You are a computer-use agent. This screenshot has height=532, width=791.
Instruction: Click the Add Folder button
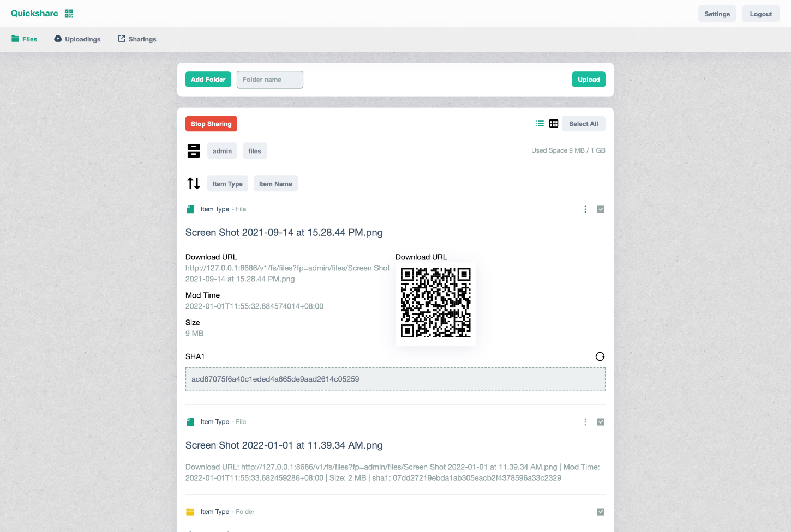click(208, 80)
